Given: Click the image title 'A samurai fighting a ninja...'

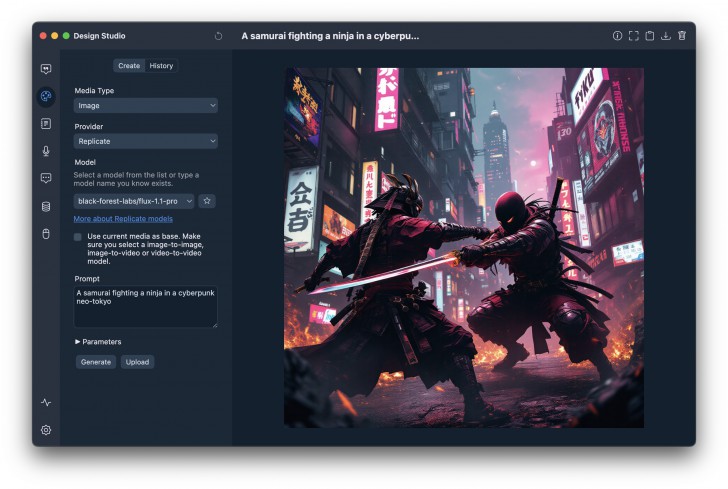Looking at the screenshot, I should click(x=330, y=36).
